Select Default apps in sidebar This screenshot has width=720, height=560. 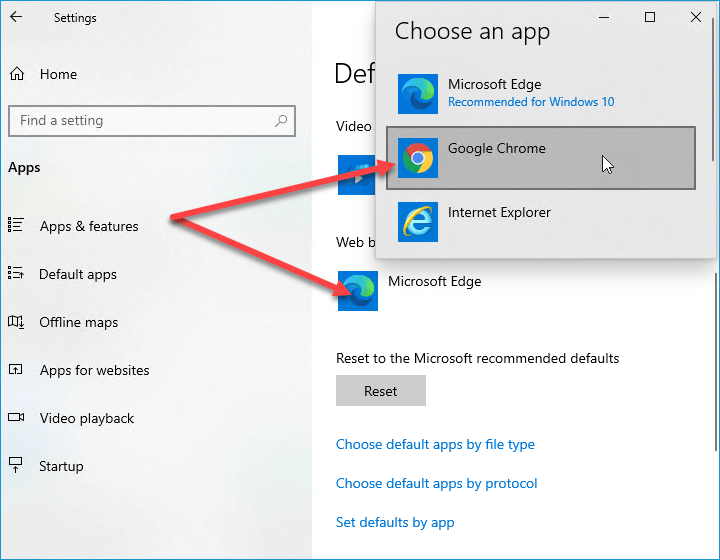coord(78,274)
